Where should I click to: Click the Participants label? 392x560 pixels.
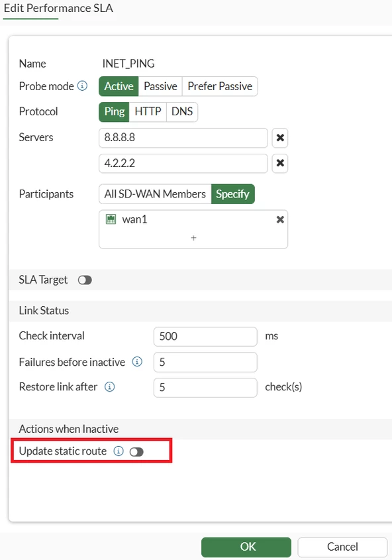pos(46,194)
